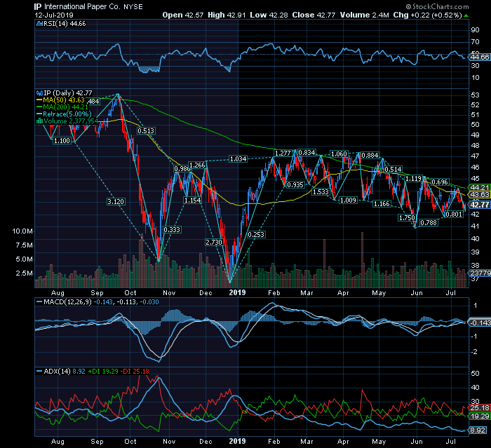The height and width of the screenshot is (448, 491).
Task: Click the cyan Retrace legend line marker
Action: pyautogui.click(x=39, y=114)
